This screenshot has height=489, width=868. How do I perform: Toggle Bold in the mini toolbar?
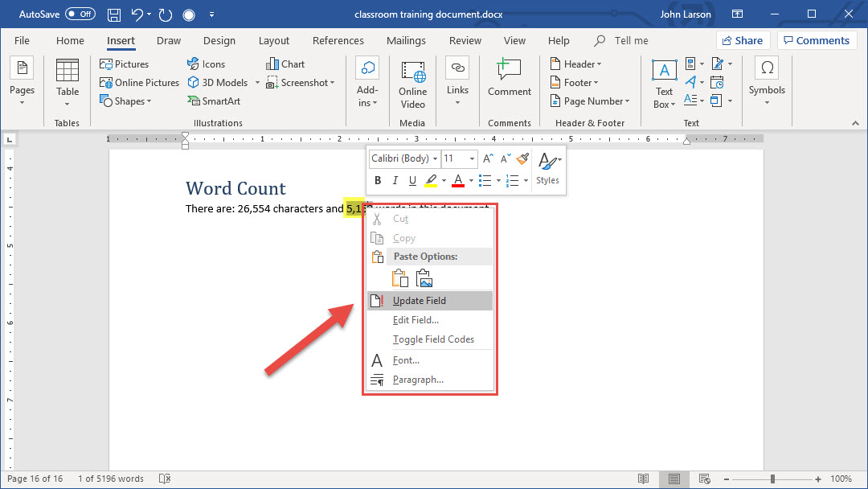point(378,181)
